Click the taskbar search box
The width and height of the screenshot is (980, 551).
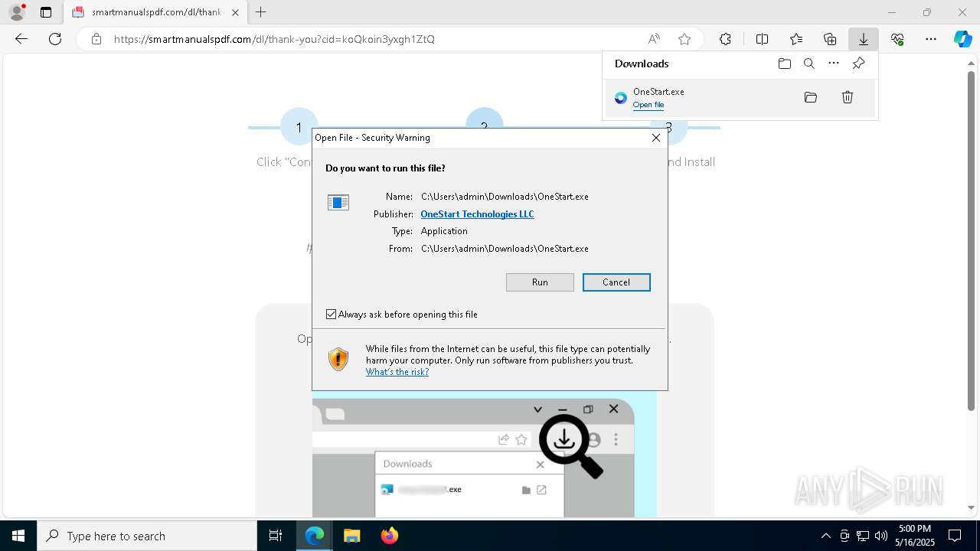pos(147,536)
